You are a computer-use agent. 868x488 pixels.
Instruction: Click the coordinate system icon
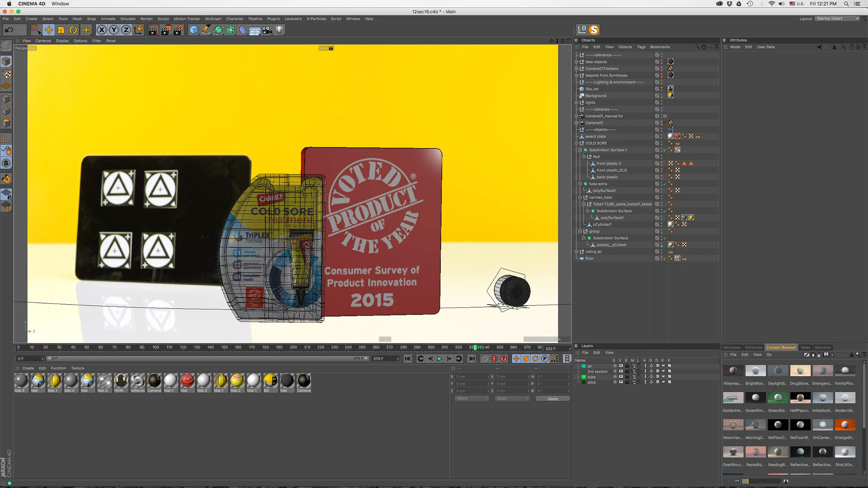139,30
